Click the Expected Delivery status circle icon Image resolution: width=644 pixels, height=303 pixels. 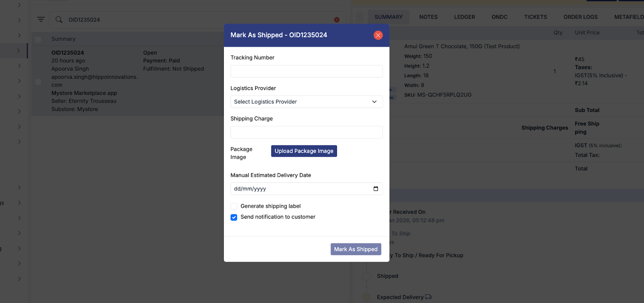[x=366, y=297]
